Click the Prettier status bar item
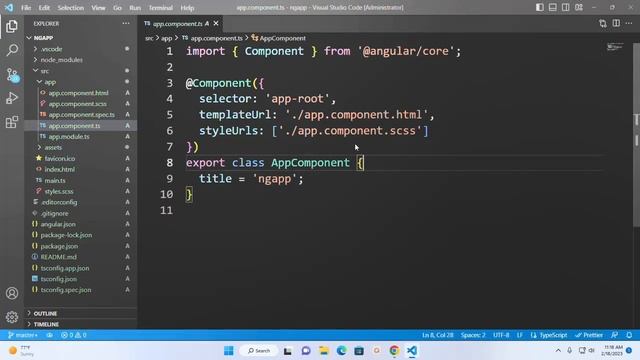 (x=589, y=335)
